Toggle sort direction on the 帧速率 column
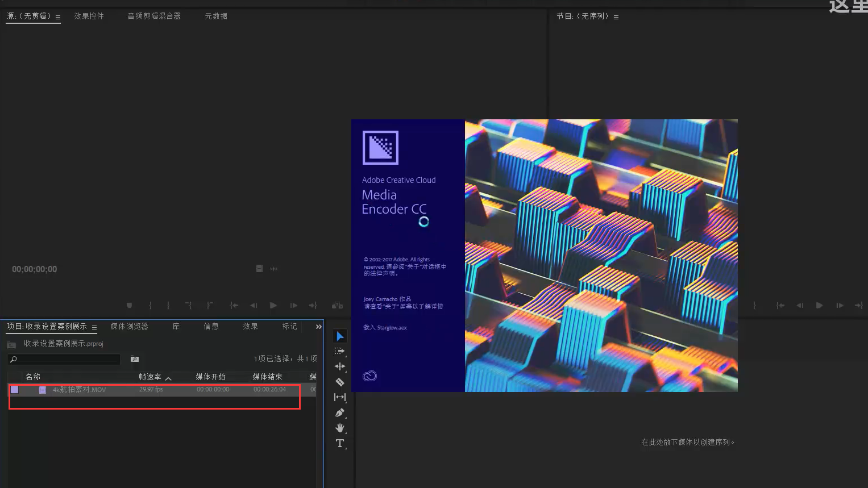 [168, 377]
